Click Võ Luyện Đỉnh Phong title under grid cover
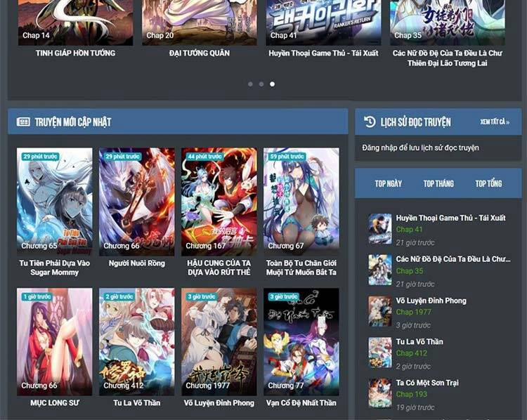This screenshot has height=420, width=527. click(219, 402)
